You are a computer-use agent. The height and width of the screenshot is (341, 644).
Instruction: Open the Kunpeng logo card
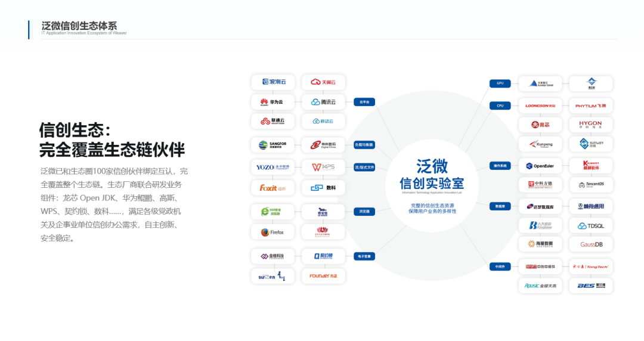(x=540, y=144)
